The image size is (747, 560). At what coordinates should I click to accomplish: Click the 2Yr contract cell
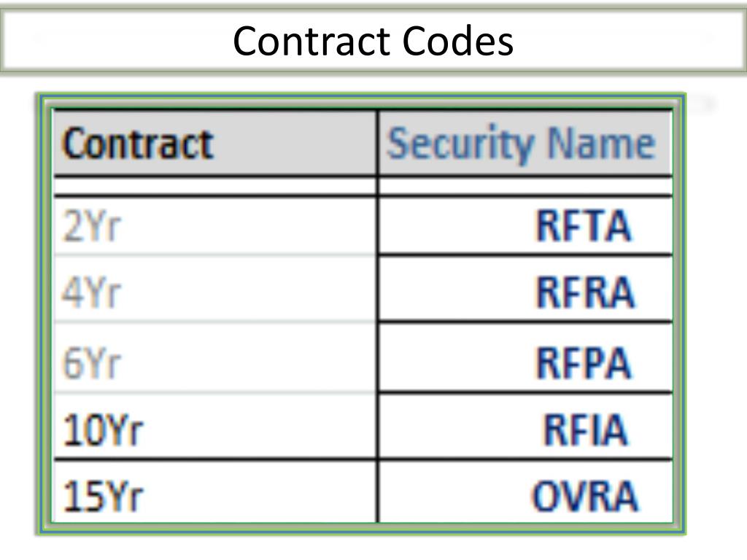coord(215,226)
